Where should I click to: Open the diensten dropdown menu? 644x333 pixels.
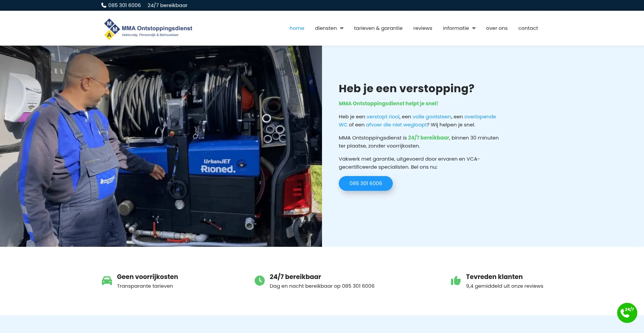click(x=326, y=28)
